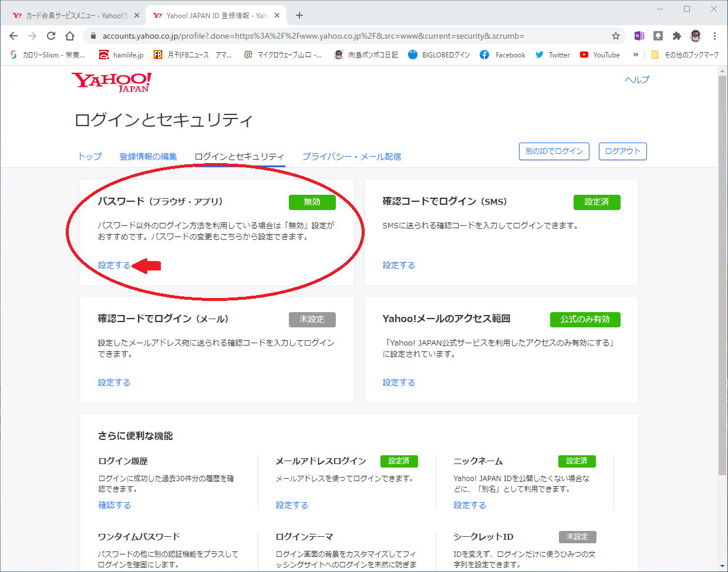Image resolution: width=728 pixels, height=572 pixels.
Task: Switch to Yahoo! JAPAN ID 登録情報 tab
Action: click(x=216, y=15)
